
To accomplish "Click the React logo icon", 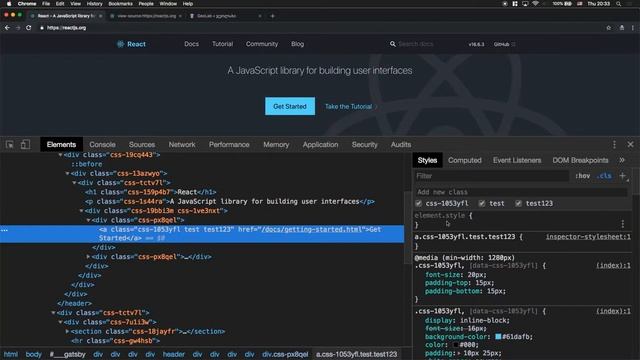I will [120, 44].
